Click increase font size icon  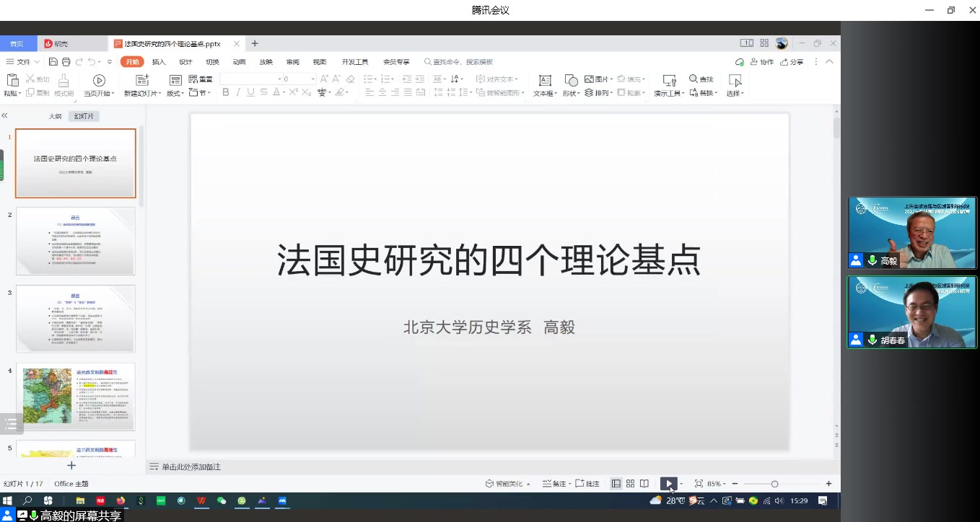tap(325, 79)
